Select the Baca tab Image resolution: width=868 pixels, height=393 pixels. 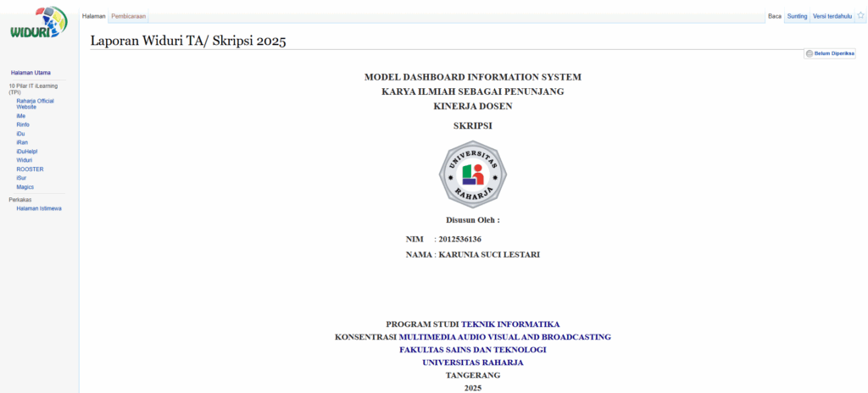coord(774,16)
